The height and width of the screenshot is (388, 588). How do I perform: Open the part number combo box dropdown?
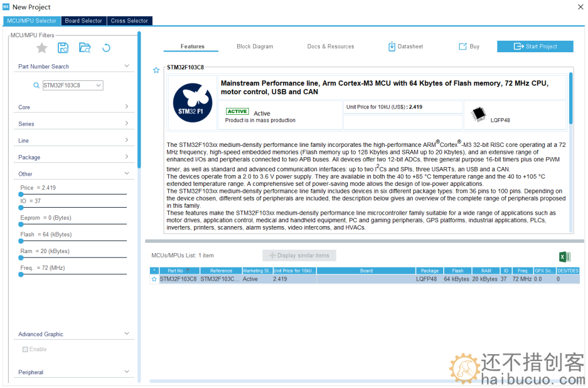(98, 86)
